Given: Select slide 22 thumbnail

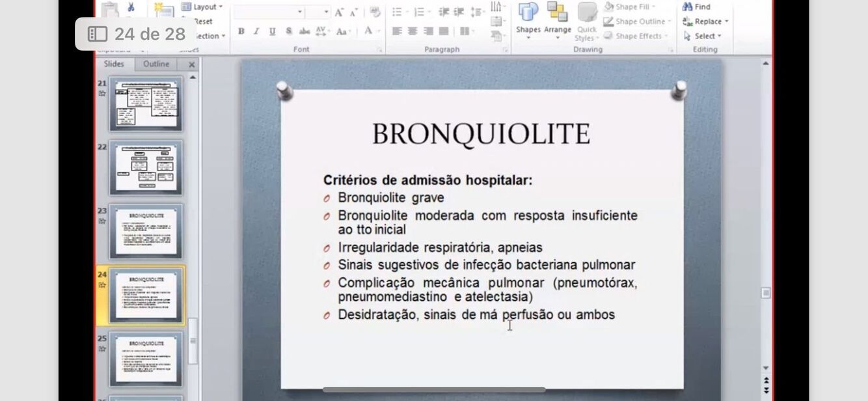Looking at the screenshot, I should (x=146, y=167).
